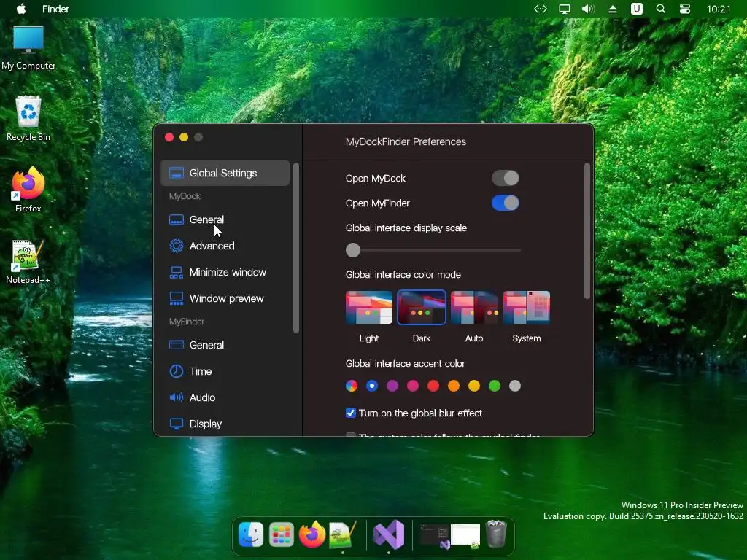Choose System color mode thumbnail

pos(527,308)
